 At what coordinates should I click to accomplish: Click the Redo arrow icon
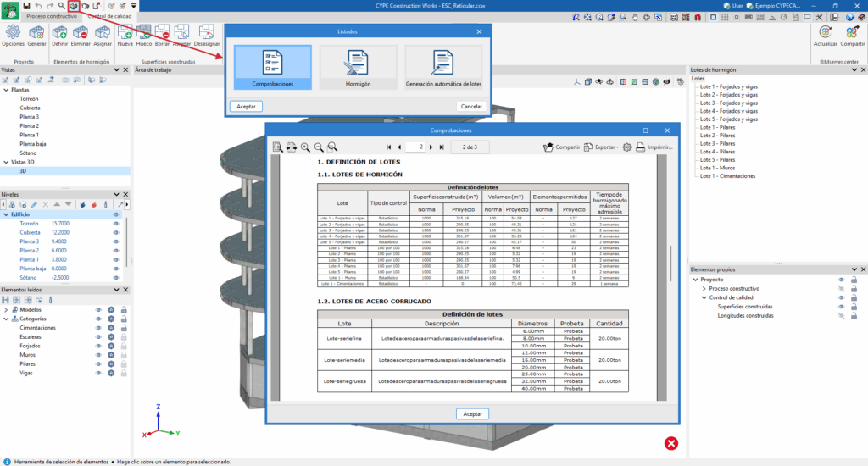pos(50,6)
